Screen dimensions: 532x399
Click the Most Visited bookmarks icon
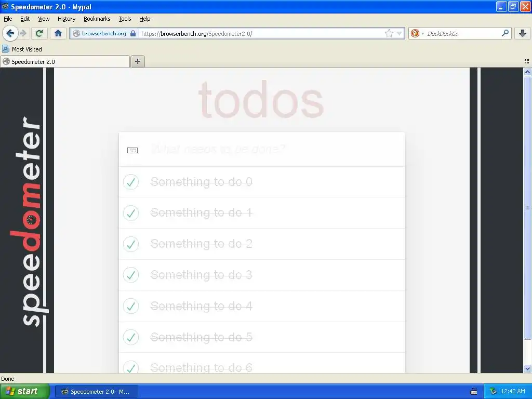click(5, 49)
